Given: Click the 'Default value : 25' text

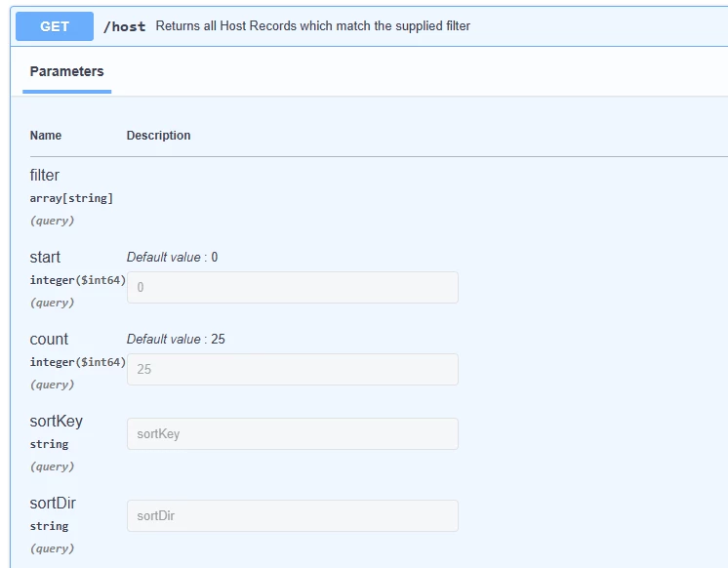Looking at the screenshot, I should click(176, 339).
